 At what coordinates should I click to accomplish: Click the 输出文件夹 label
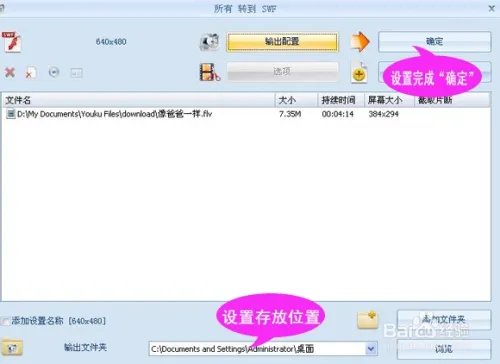tap(85, 347)
